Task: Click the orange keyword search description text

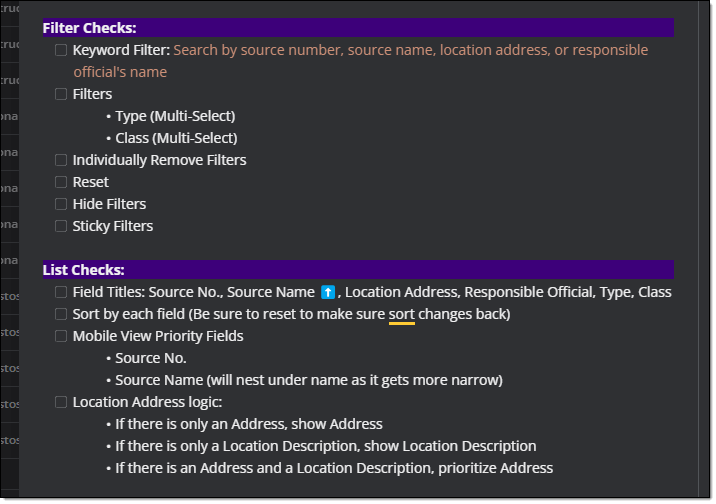Action: point(361,61)
